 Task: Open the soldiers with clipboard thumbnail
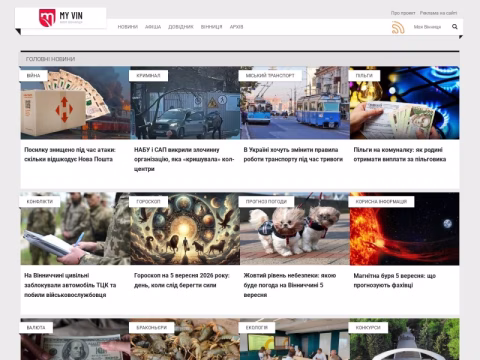pyautogui.click(x=75, y=229)
